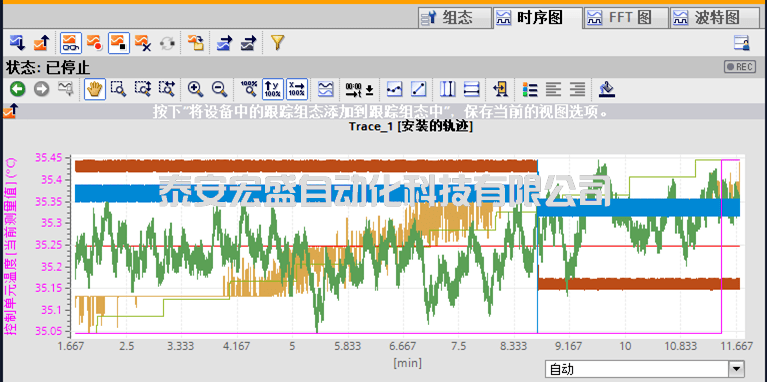This screenshot has width=767, height=382.
Task: Toggle X-axis 100% scaling button
Action: (297, 89)
